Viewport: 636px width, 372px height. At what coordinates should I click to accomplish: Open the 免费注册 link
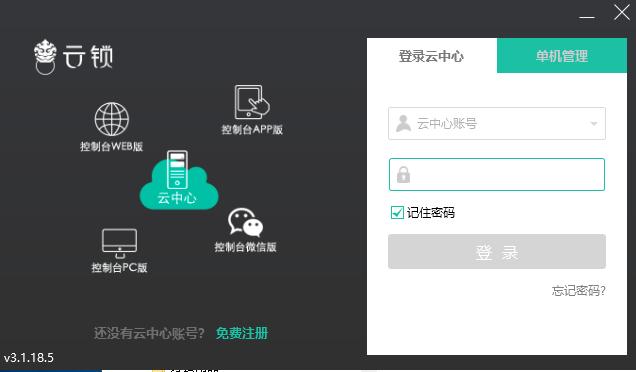242,333
